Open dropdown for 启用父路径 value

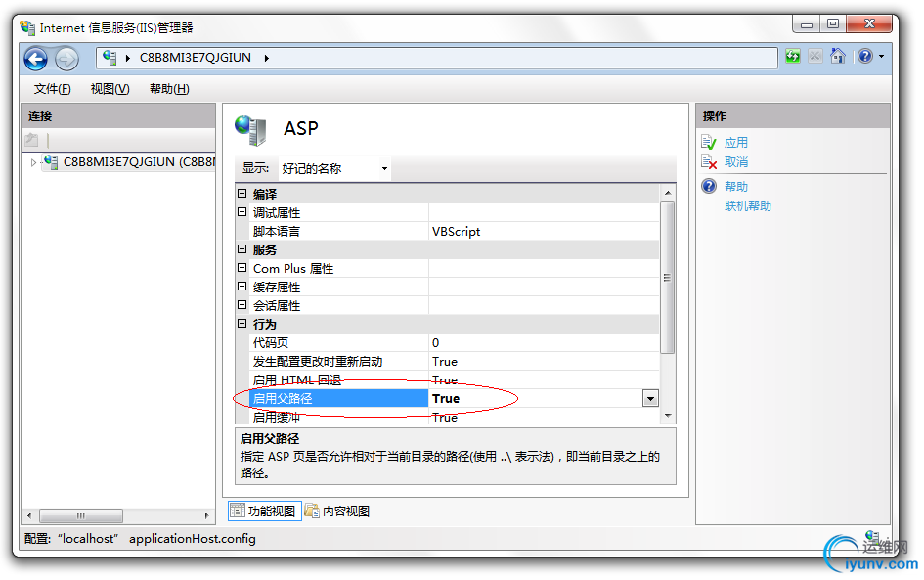click(650, 399)
